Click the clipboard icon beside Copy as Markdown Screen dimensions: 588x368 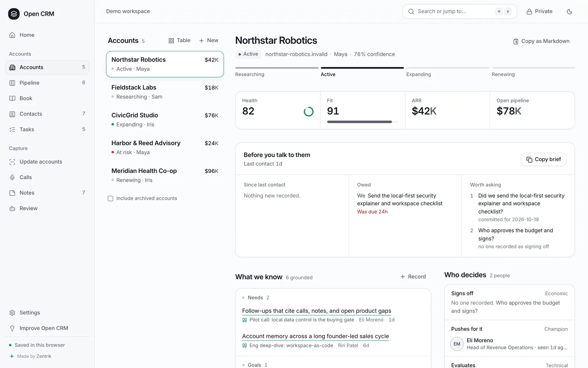pos(516,42)
